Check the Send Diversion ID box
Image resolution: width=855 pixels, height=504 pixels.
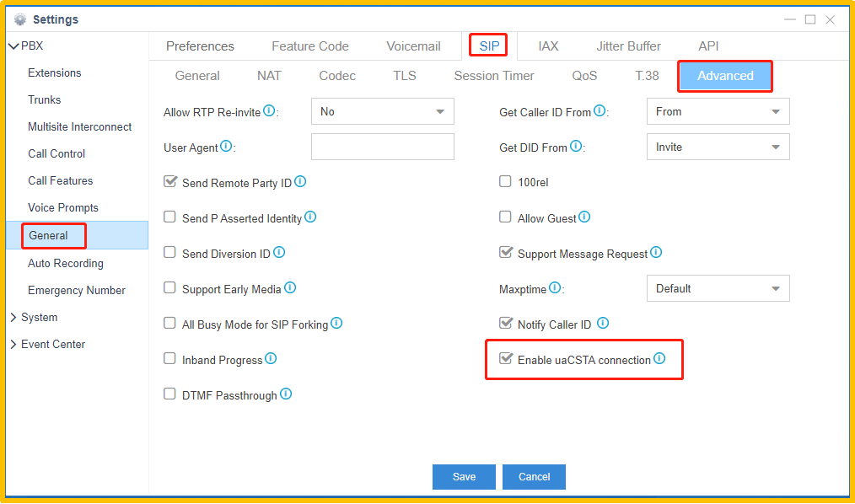click(x=169, y=252)
